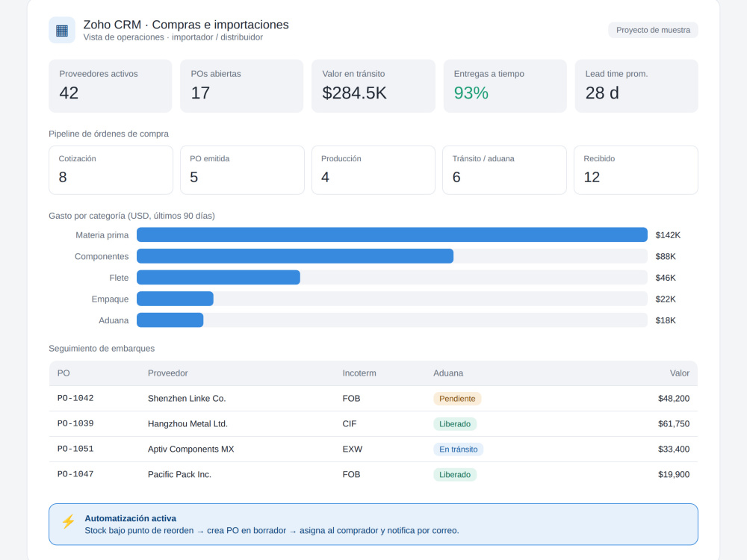Image resolution: width=747 pixels, height=560 pixels.
Task: Click the Aduana column header
Action: click(447, 373)
